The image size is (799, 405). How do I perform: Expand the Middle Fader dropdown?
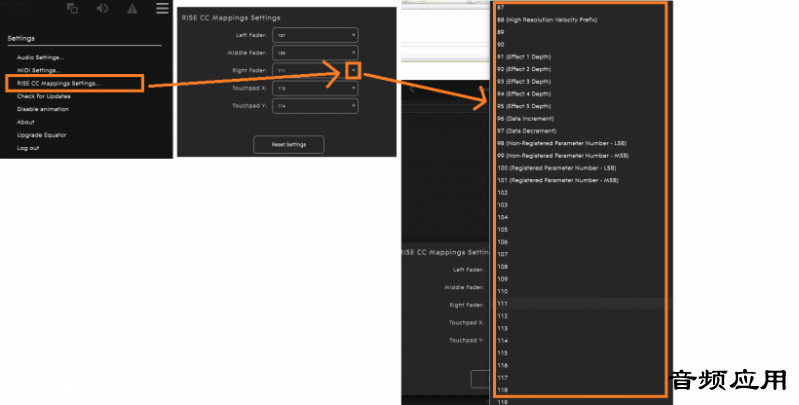pos(315,53)
